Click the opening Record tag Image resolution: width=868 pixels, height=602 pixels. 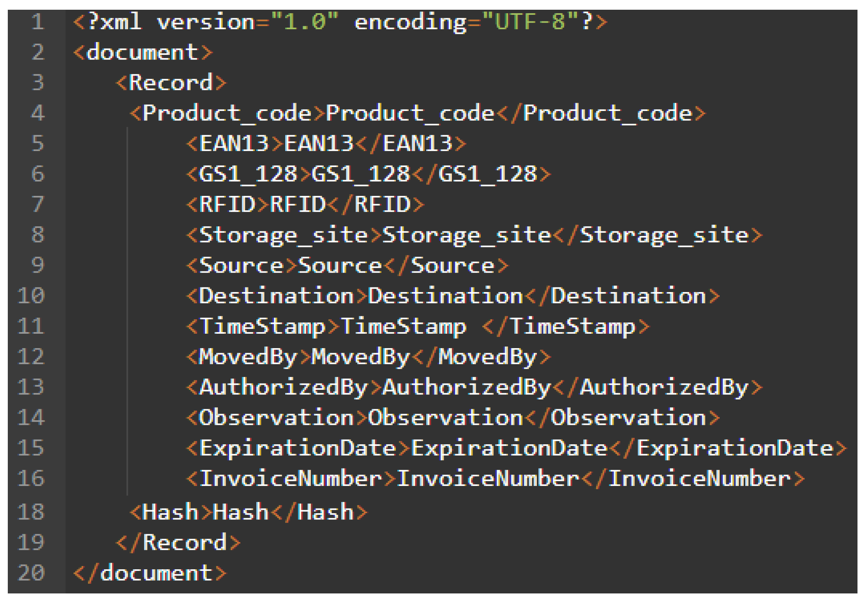[x=171, y=83]
